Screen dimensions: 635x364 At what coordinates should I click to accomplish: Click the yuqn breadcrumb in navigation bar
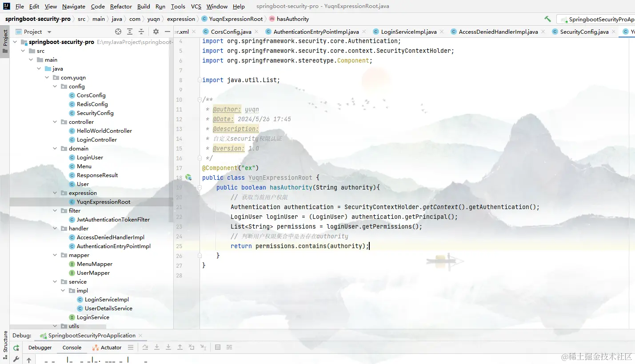click(154, 19)
